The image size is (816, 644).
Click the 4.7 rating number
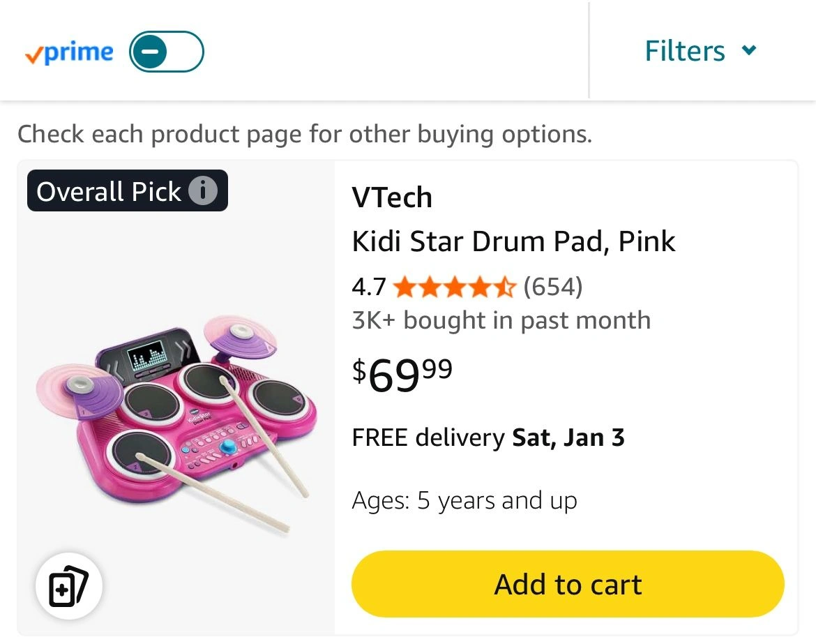369,287
